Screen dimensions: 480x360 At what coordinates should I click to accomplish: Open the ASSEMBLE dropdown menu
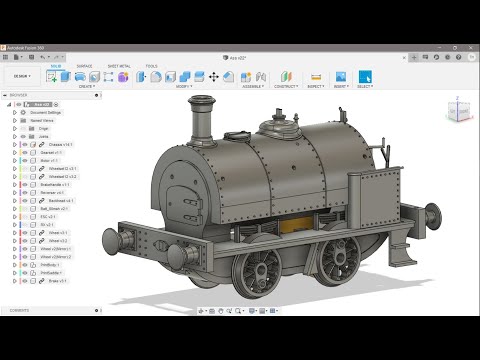(x=253, y=86)
